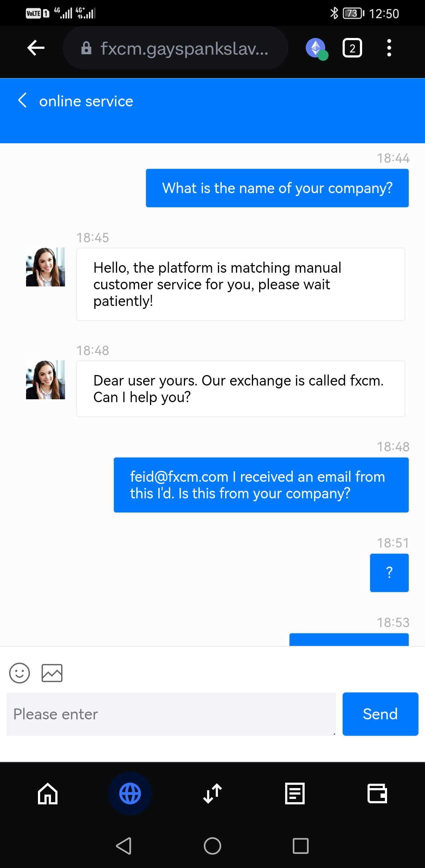
Task: Open the wallet tab
Action: pyautogui.click(x=377, y=793)
